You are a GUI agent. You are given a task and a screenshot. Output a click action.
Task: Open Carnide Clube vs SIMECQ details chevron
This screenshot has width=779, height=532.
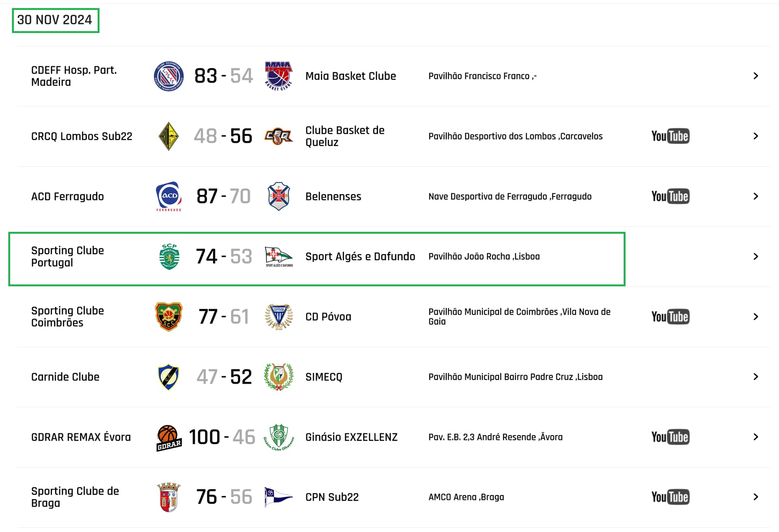click(755, 377)
